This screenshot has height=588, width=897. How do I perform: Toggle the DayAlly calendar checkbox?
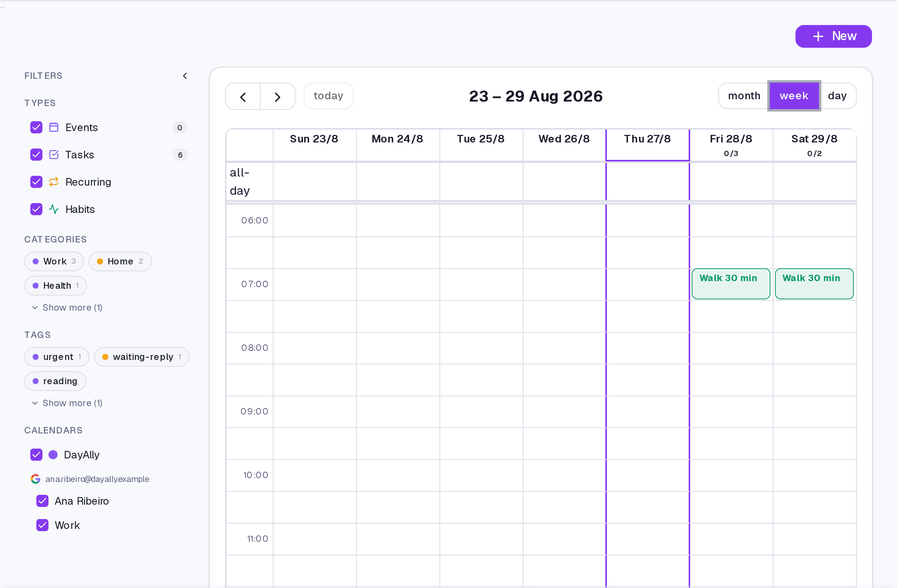point(36,455)
